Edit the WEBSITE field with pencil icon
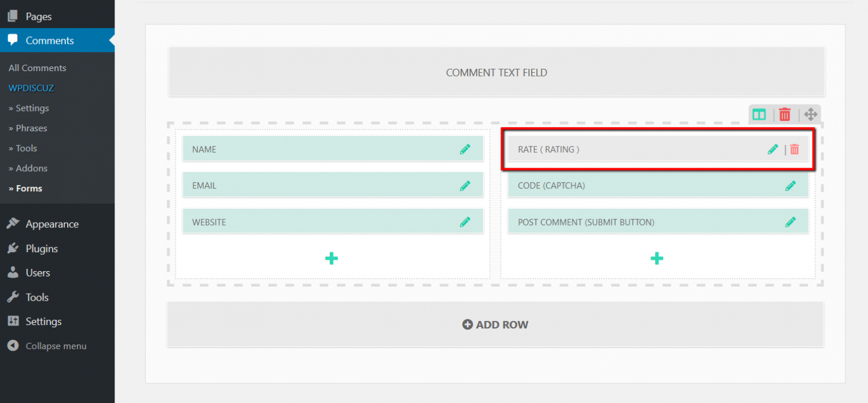Image resolution: width=868 pixels, height=403 pixels. (465, 221)
